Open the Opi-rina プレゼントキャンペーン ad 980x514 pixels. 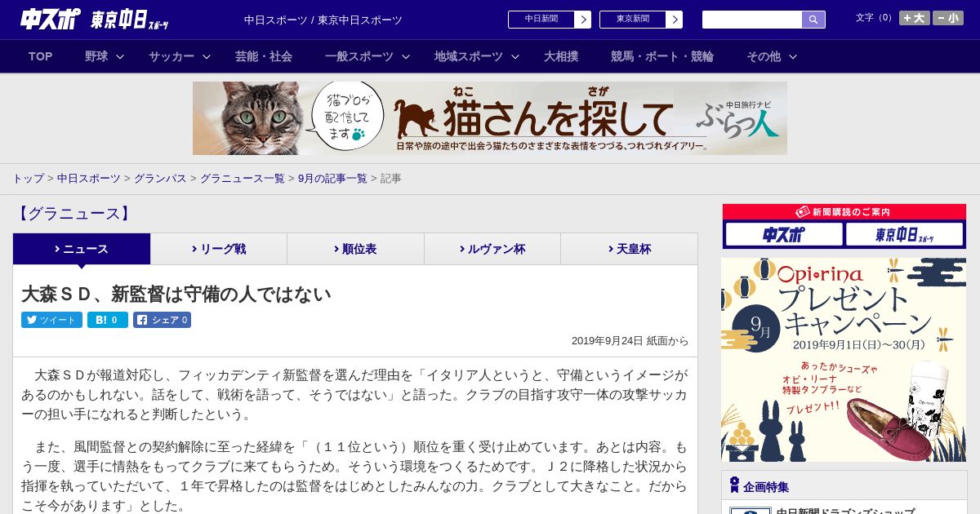pyautogui.click(x=844, y=360)
